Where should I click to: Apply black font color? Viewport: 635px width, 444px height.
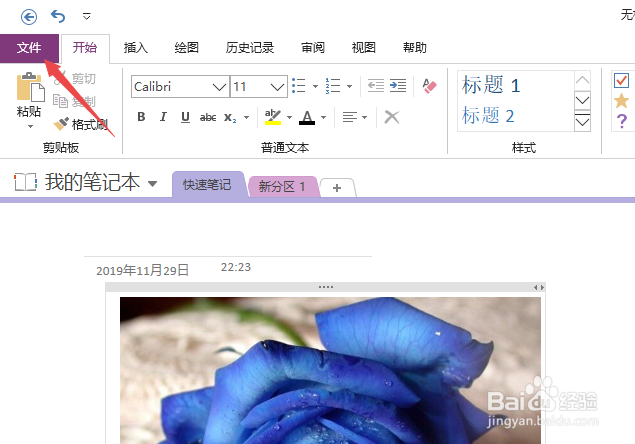[x=307, y=117]
